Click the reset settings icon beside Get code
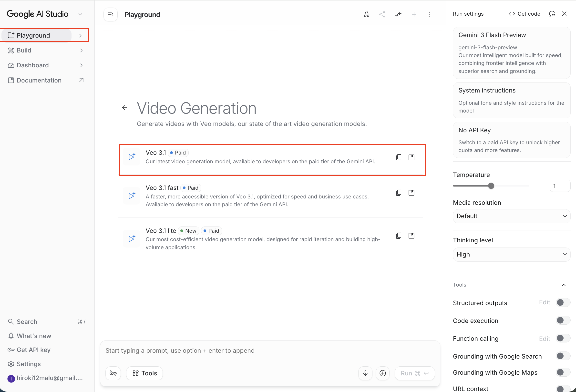Screen dimensions: 576x392 (552, 14)
